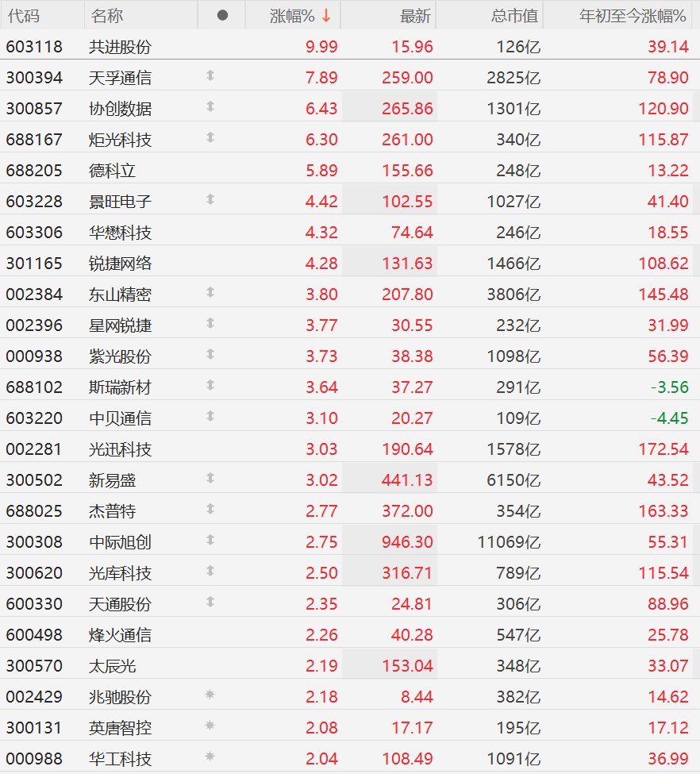This screenshot has height=774, width=700.
Task: Click the round dot column header icon
Action: point(223,15)
